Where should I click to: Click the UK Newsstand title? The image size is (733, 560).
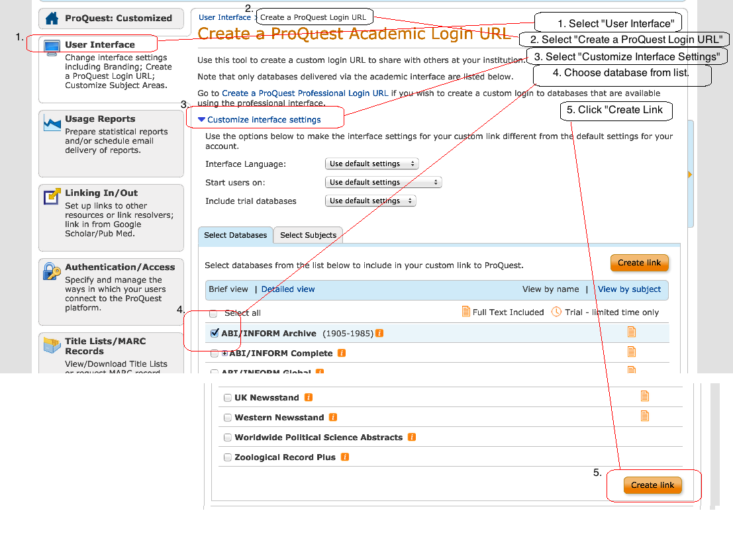tap(266, 398)
